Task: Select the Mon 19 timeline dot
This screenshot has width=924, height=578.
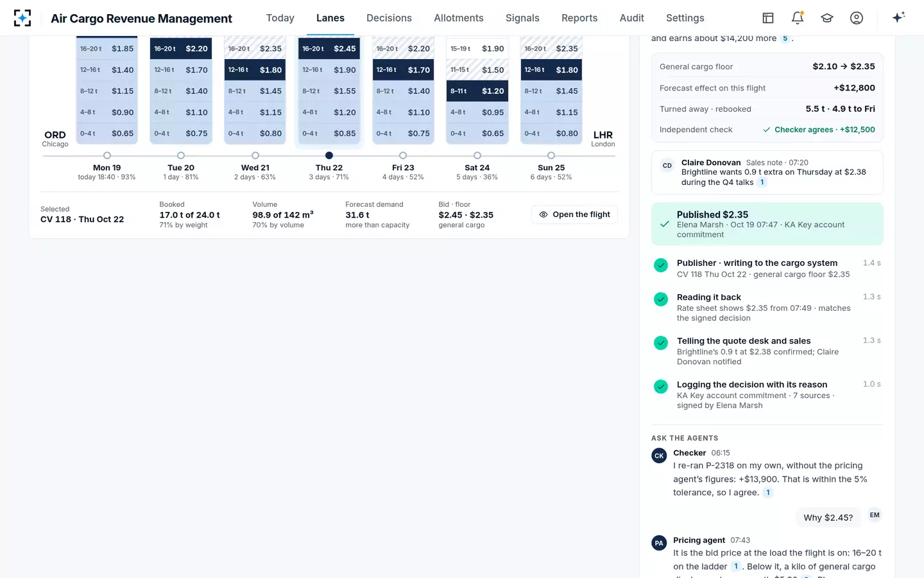Action: 107,155
